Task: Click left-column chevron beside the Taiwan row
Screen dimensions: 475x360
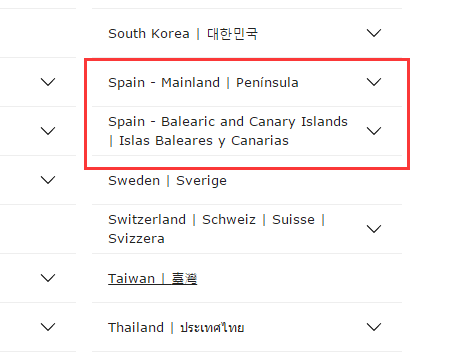Action: 48,278
